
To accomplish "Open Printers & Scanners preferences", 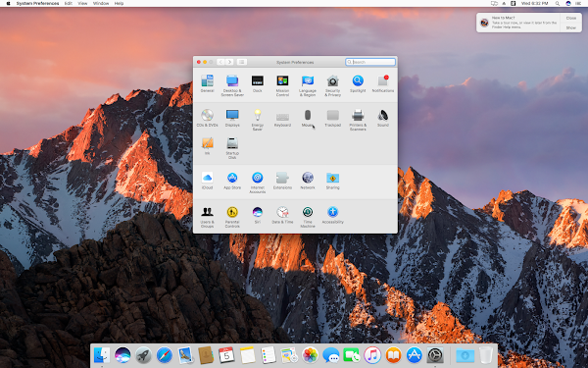I will pos(358,120).
